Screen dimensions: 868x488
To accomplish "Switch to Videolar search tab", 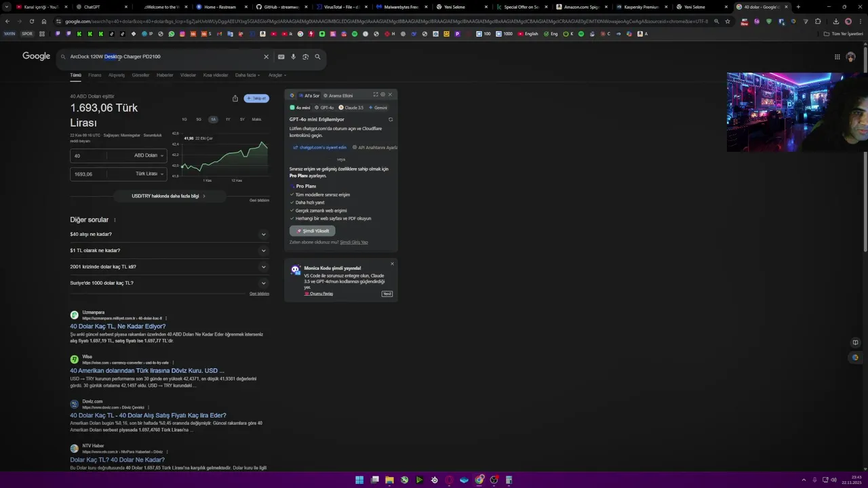I will (x=188, y=75).
